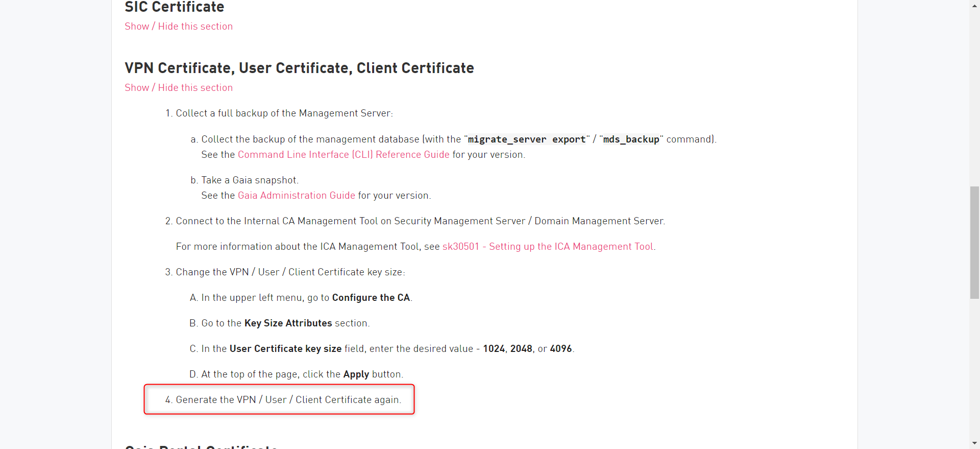
Task: Expand the section under SIC Certificate heading
Action: coord(178,26)
